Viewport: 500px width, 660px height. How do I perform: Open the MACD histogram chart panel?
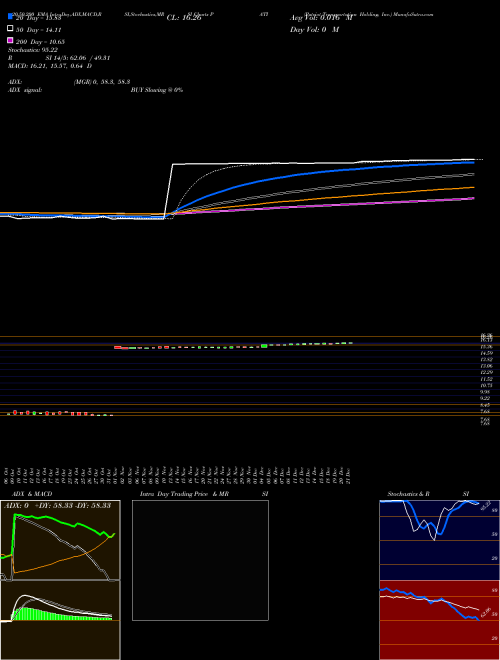click(x=60, y=620)
